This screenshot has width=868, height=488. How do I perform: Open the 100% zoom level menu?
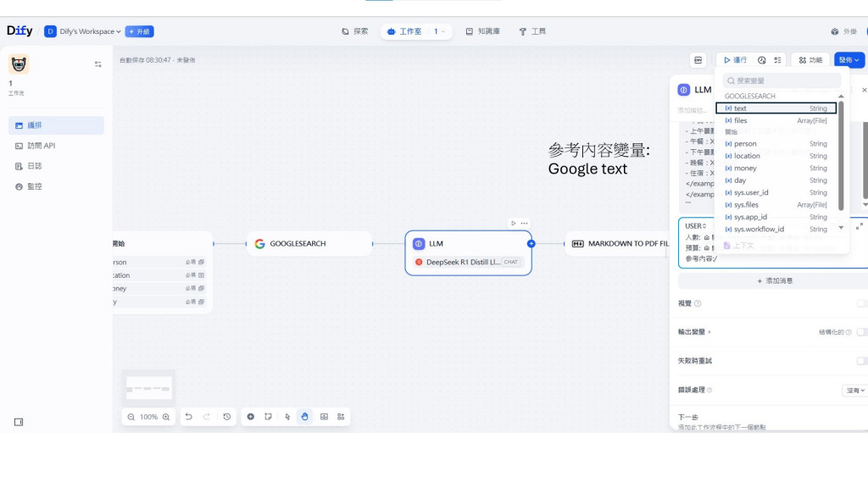(x=148, y=417)
